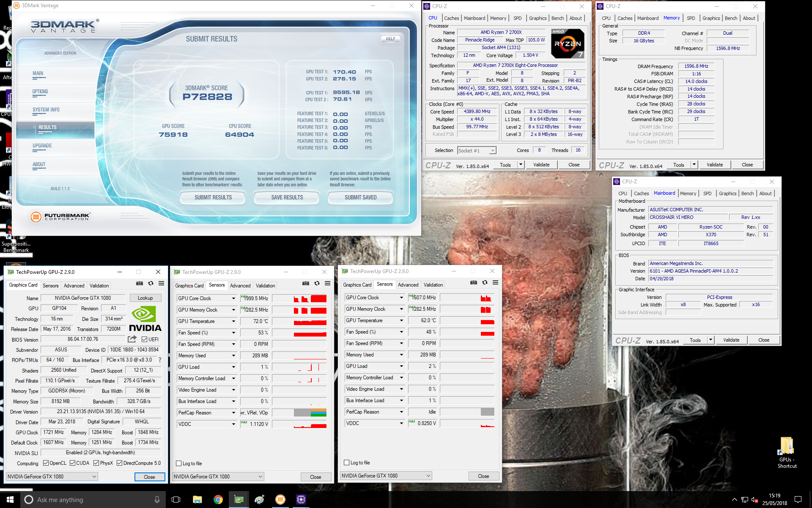Open Validation tab in middle GPU-Z
Viewport: 812px width, 508px height.
coord(266,286)
